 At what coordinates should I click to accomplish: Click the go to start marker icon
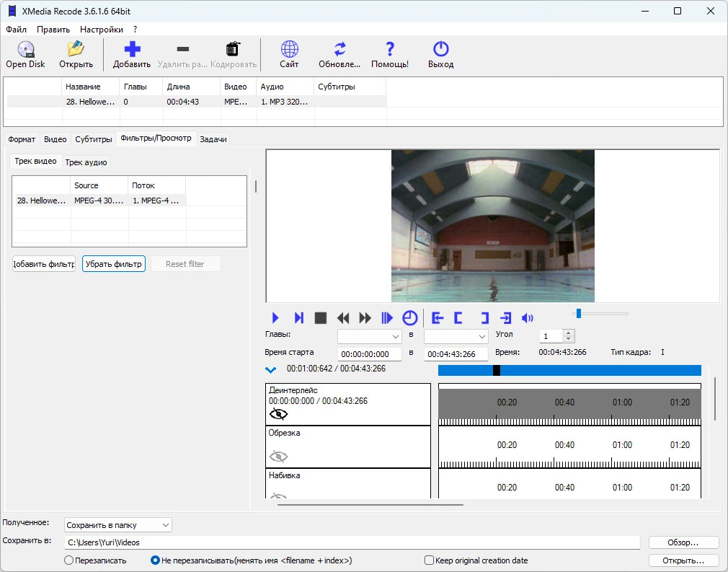click(x=438, y=318)
